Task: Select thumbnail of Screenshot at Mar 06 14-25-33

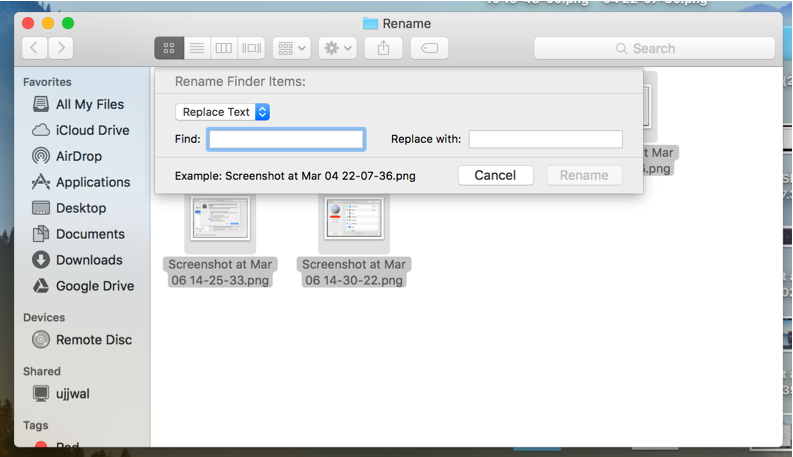Action: coord(220,218)
